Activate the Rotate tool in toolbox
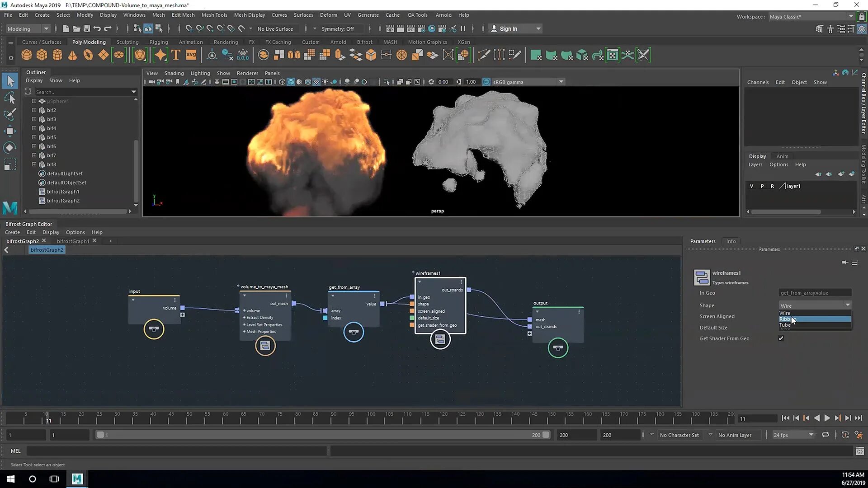868x488 pixels. tap(9, 148)
